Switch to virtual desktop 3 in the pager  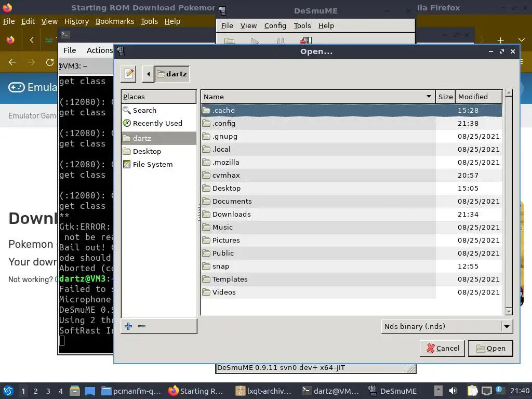48,391
